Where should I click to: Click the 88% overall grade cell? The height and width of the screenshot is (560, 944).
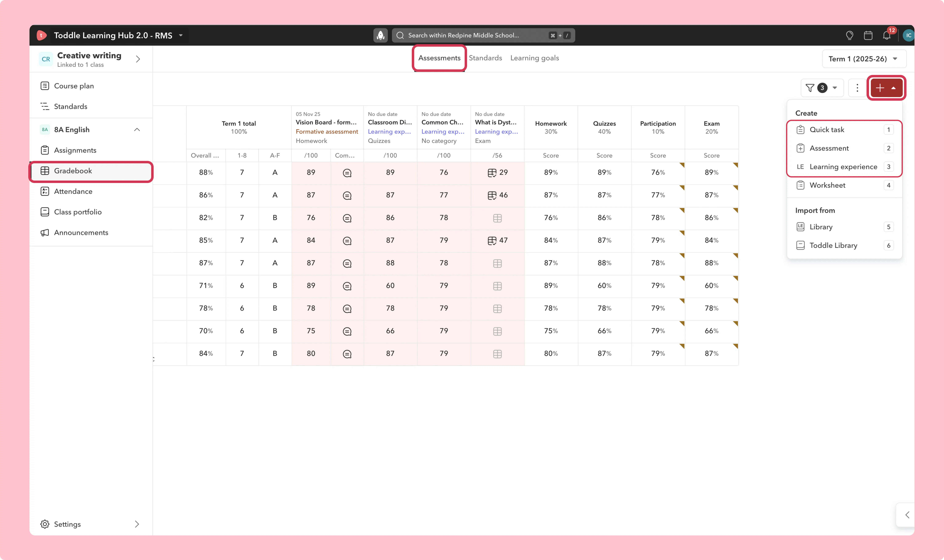pyautogui.click(x=206, y=173)
